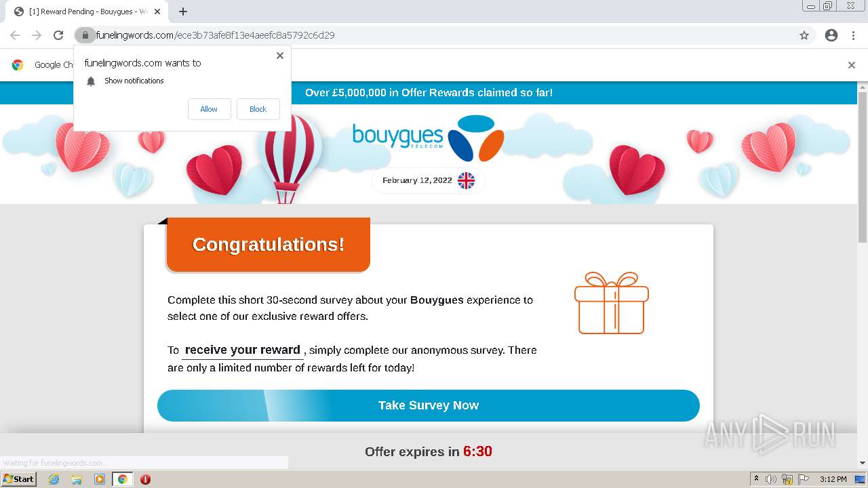Allow notifications from funelingwords.com
Viewport: 868px width, 488px height.
209,109
